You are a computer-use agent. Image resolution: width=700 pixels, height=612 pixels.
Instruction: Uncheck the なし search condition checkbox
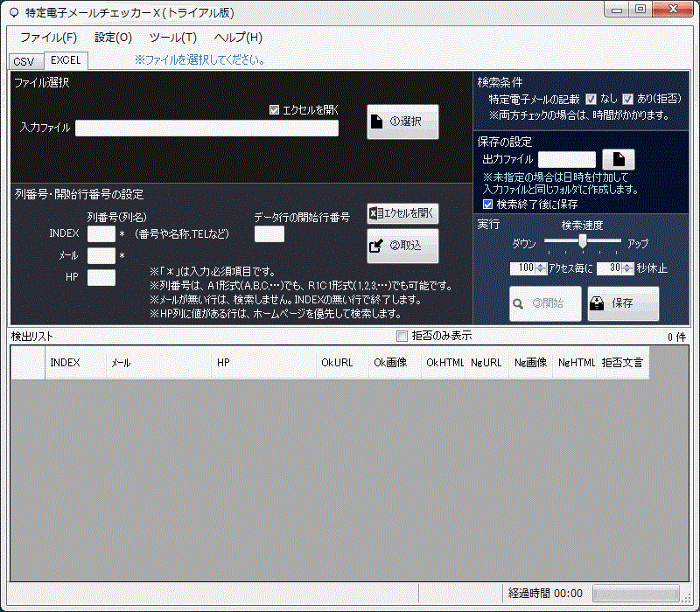591,100
